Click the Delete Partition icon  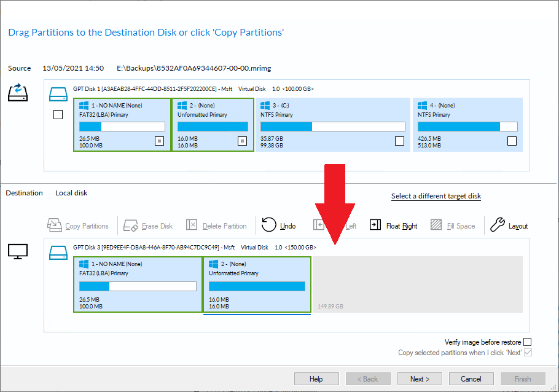[x=192, y=225]
